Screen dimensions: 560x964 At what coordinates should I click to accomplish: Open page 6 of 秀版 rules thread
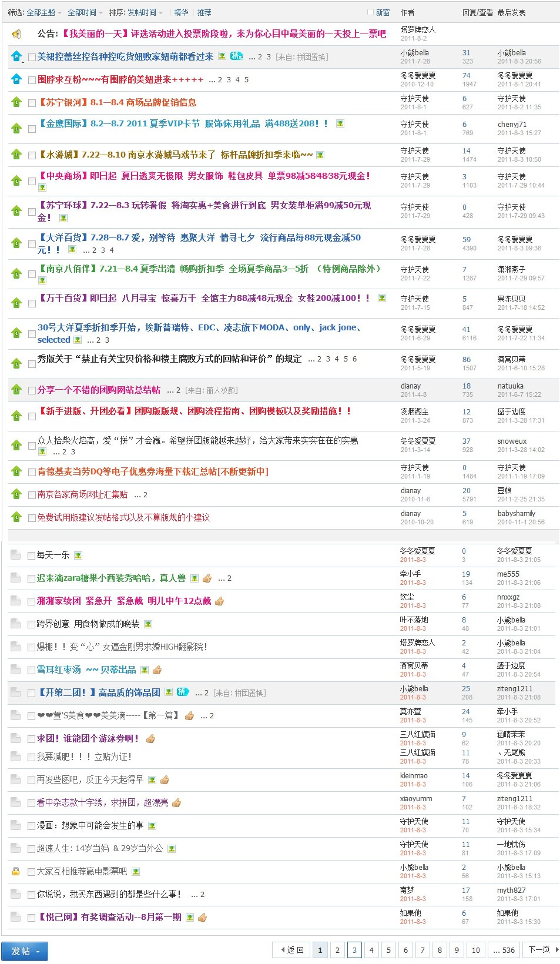tap(354, 359)
